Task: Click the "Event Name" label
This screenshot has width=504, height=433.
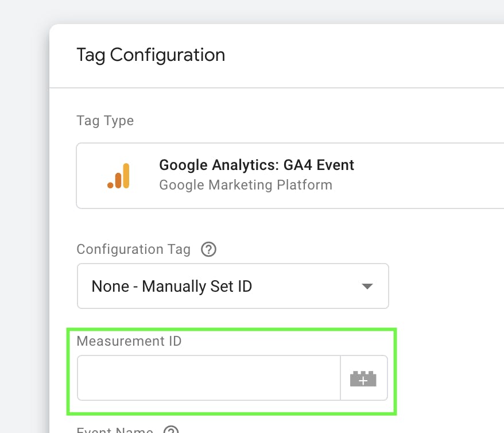Action: pos(115,430)
